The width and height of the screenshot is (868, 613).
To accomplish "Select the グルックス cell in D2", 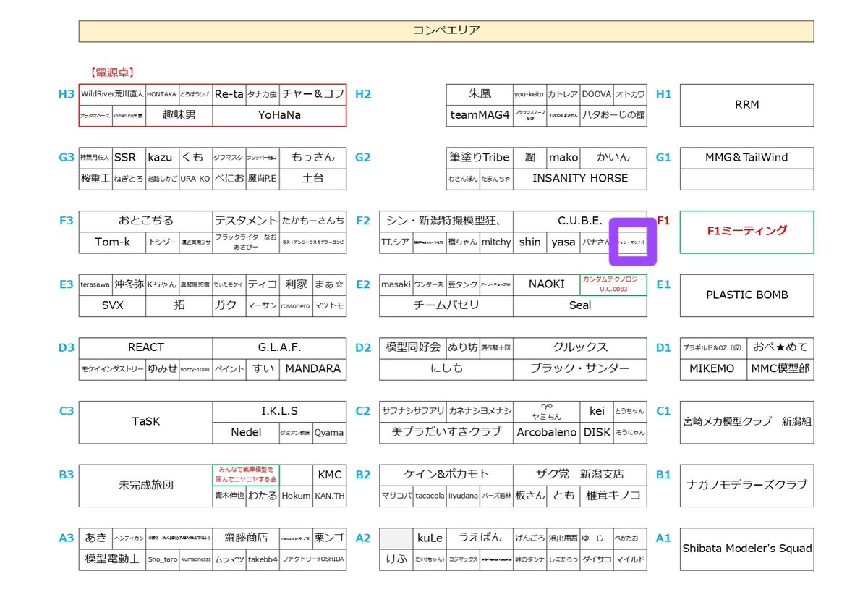I will click(579, 347).
